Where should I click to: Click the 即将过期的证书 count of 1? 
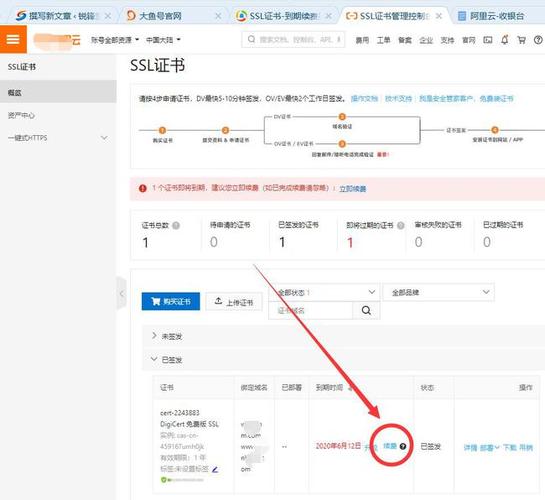click(350, 242)
